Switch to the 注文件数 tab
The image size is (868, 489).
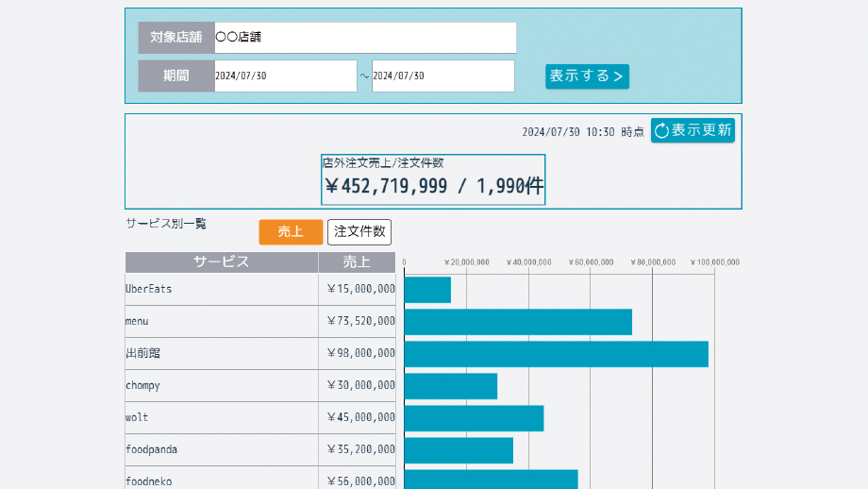point(359,232)
